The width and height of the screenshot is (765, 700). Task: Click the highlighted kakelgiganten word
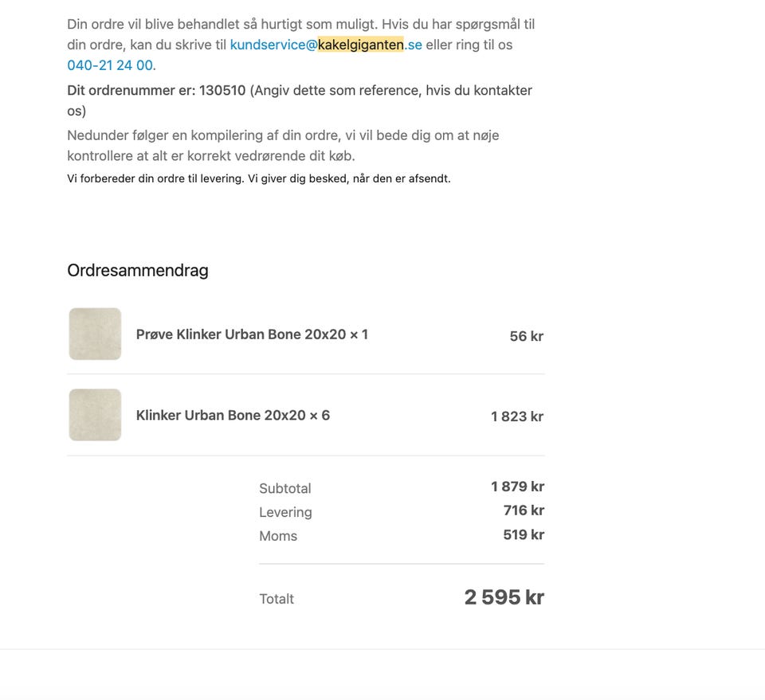pos(361,45)
